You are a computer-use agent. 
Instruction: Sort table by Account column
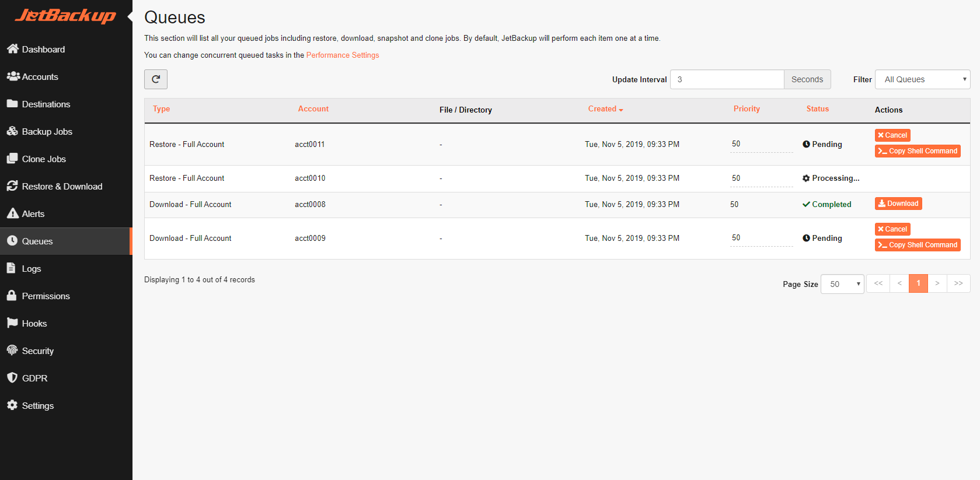(x=313, y=108)
